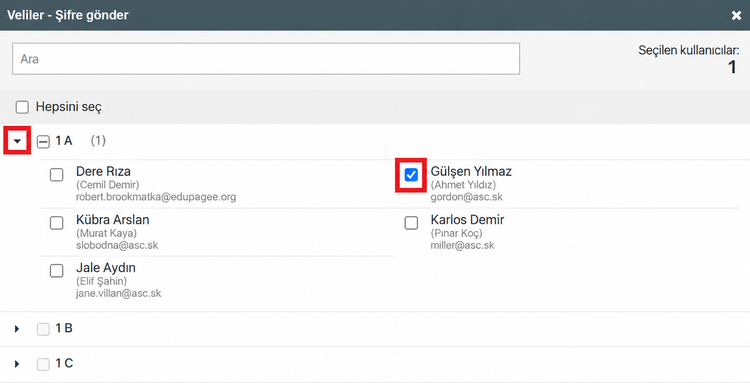Select the 1 B class checkbox

click(x=43, y=329)
